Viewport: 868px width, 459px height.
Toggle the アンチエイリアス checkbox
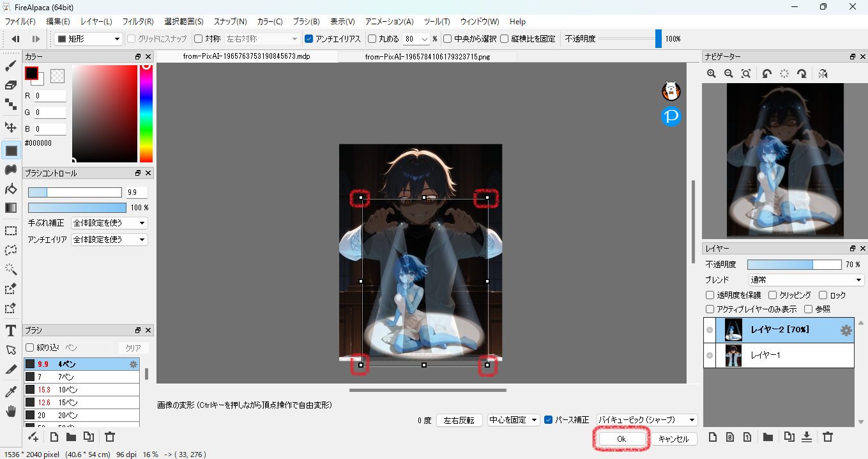pyautogui.click(x=309, y=39)
